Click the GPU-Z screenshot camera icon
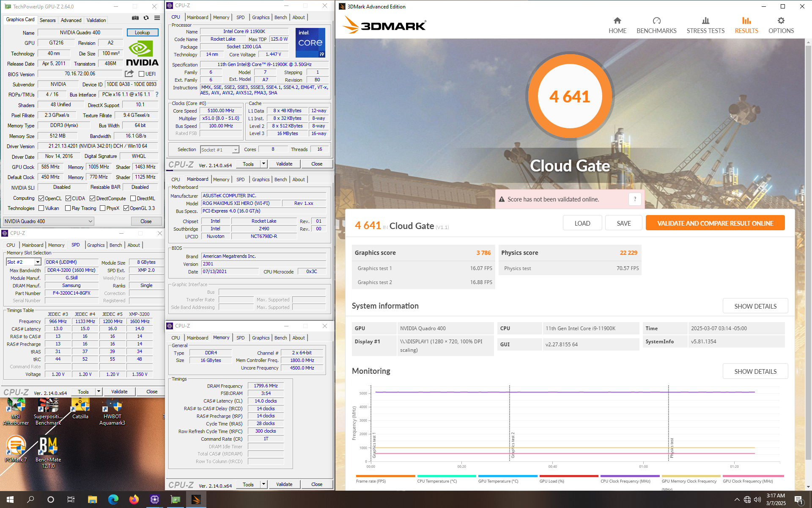Viewport: 812px width, 508px height. [x=135, y=18]
